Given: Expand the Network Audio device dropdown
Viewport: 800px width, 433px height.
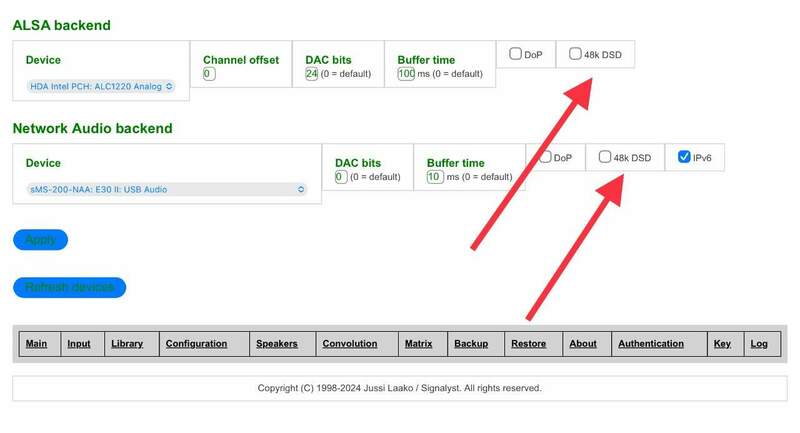Looking at the screenshot, I should pyautogui.click(x=167, y=188).
